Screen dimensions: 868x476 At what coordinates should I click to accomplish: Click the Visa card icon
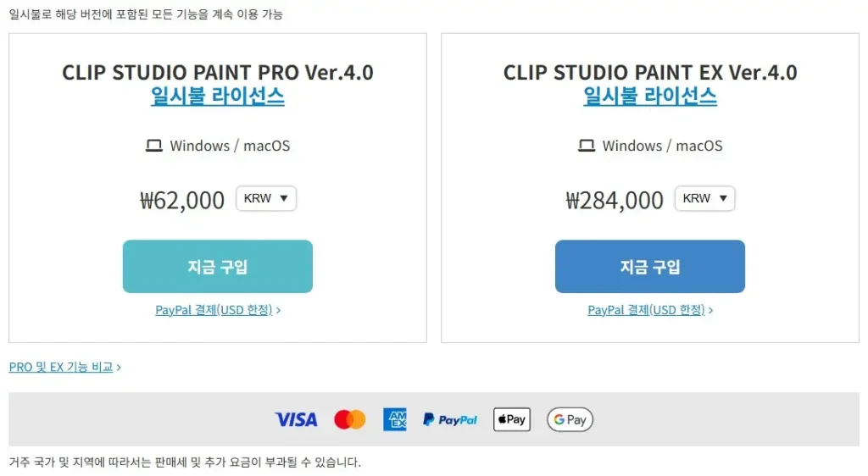(x=296, y=419)
